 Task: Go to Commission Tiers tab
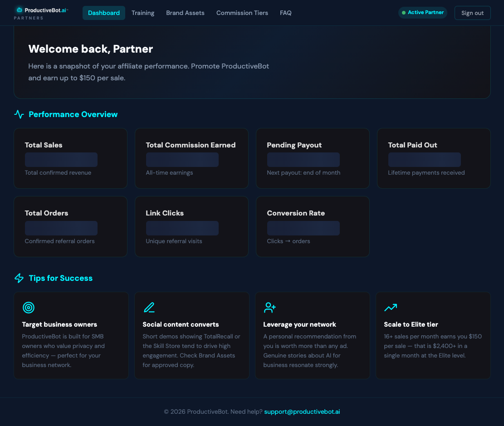(x=242, y=13)
